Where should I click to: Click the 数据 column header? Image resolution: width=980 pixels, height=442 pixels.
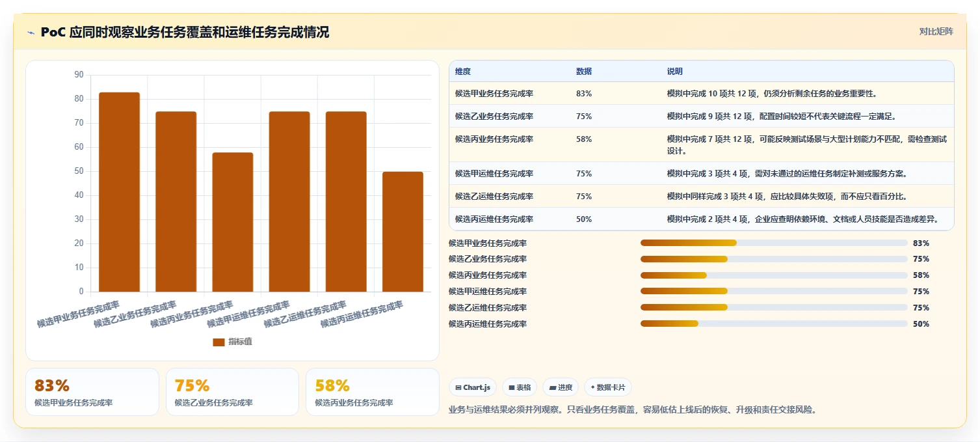[x=584, y=72]
